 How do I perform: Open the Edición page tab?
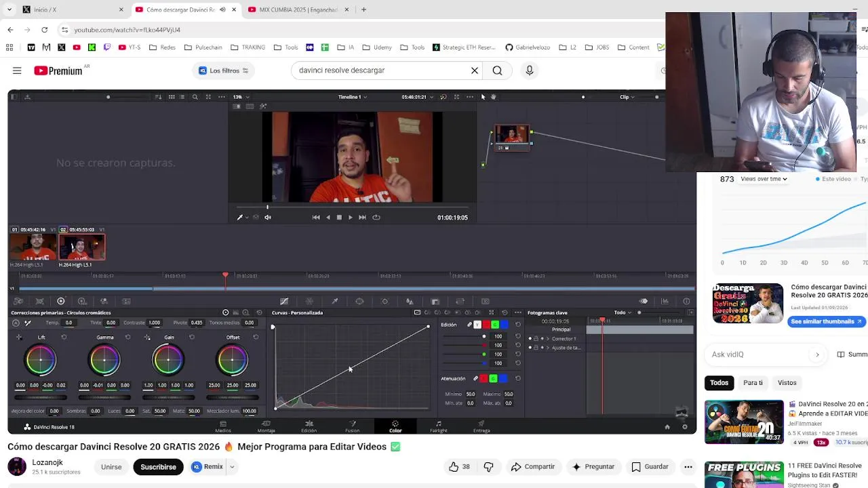pos(309,426)
